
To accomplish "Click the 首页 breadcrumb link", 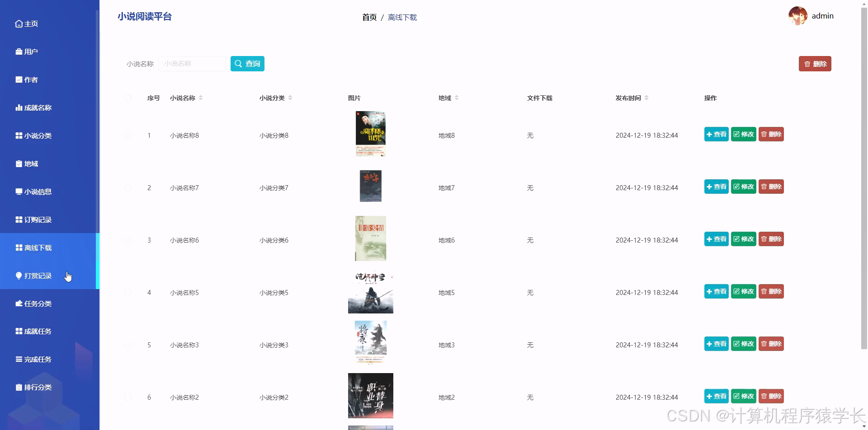I will [369, 17].
